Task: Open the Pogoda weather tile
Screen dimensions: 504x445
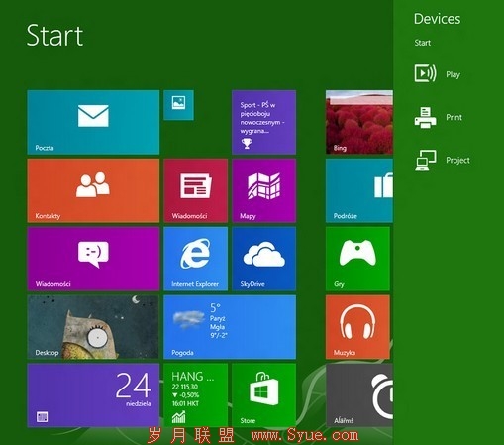Action: point(230,327)
